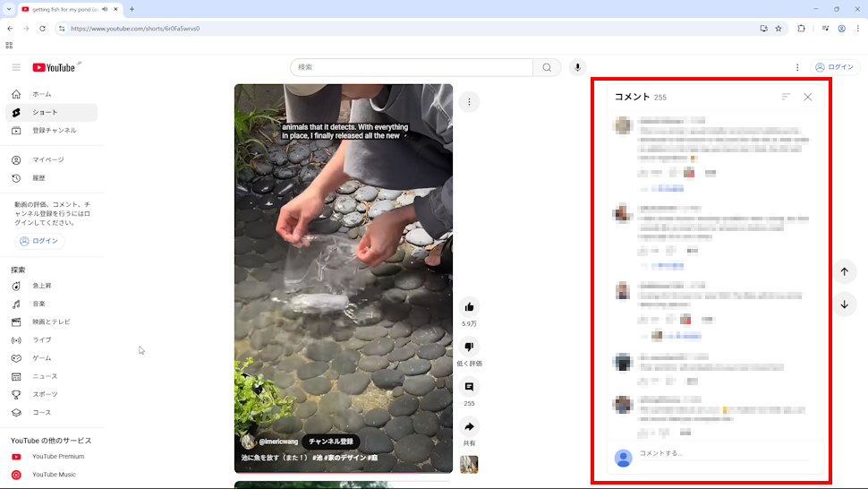Open 急上昇 in the explore section
Screen dimensions: 868x489
pyautogui.click(x=42, y=286)
